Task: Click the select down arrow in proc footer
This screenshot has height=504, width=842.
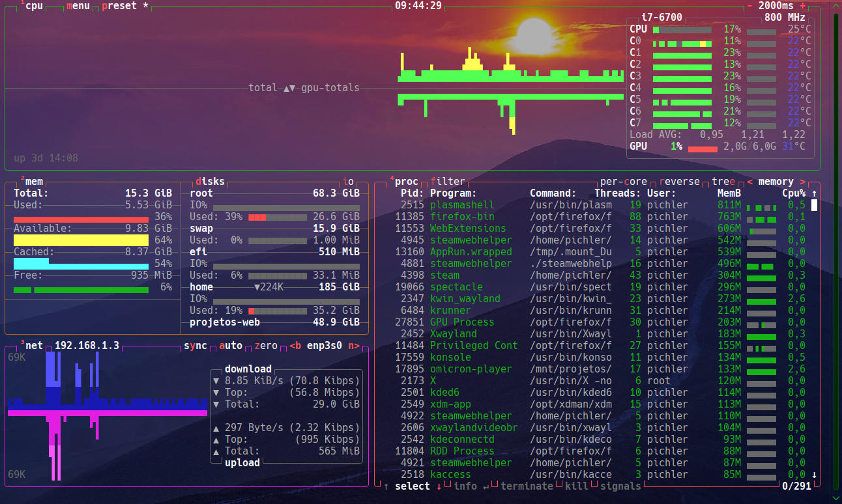Action: (x=439, y=486)
